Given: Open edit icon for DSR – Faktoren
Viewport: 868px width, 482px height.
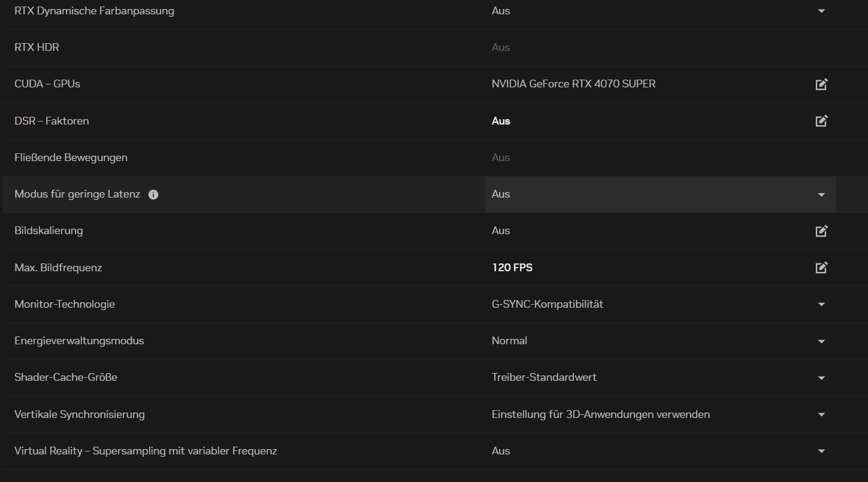Looking at the screenshot, I should click(x=821, y=121).
